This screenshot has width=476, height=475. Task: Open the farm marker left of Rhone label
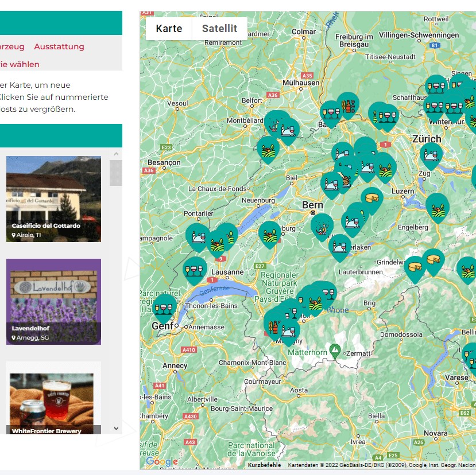coord(316,303)
